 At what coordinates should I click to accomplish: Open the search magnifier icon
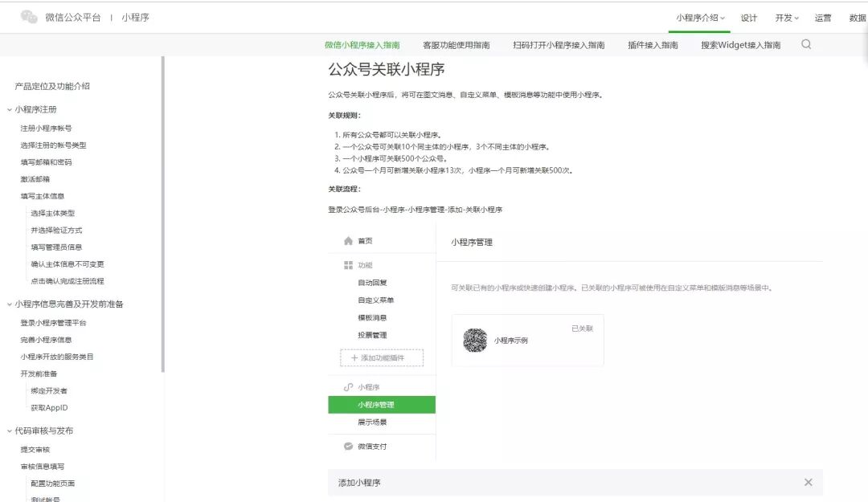pos(806,44)
